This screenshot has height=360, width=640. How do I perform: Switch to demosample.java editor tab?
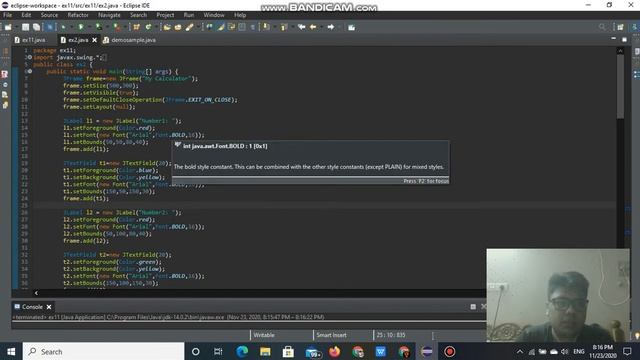click(129, 40)
